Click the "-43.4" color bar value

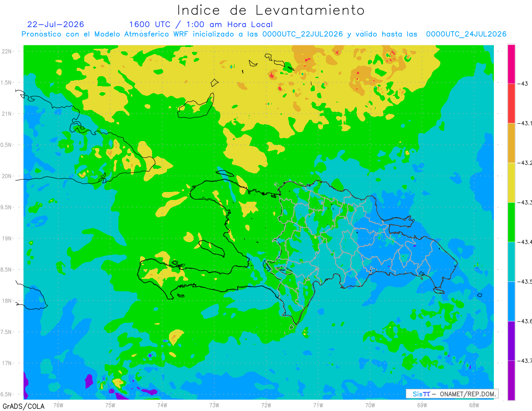tap(525, 242)
